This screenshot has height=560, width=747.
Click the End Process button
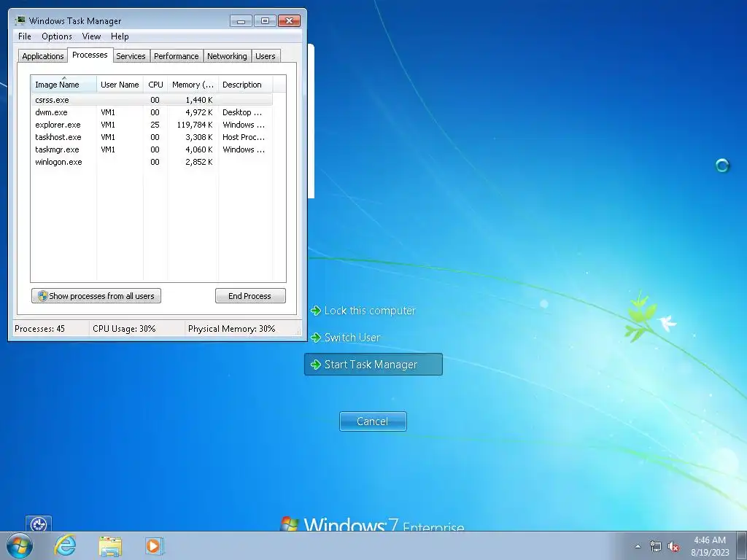[x=250, y=296]
